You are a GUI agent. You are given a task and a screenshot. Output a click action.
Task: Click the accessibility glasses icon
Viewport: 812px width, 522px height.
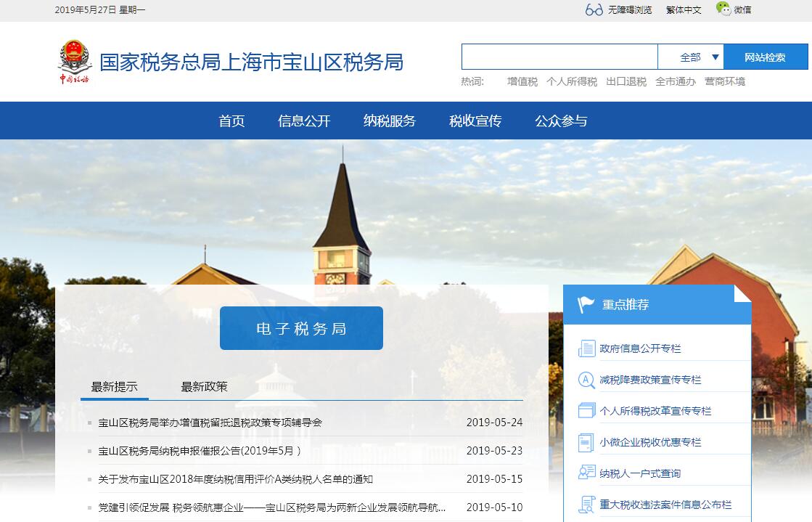[594, 9]
